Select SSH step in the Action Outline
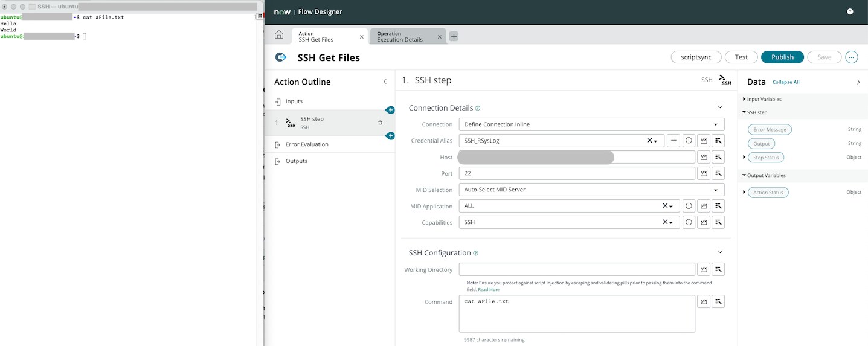 330,123
